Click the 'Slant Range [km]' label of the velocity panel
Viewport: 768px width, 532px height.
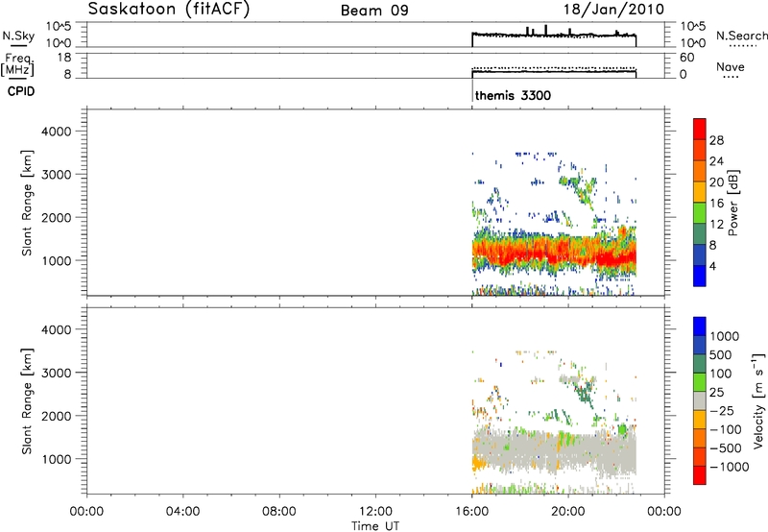click(27, 400)
